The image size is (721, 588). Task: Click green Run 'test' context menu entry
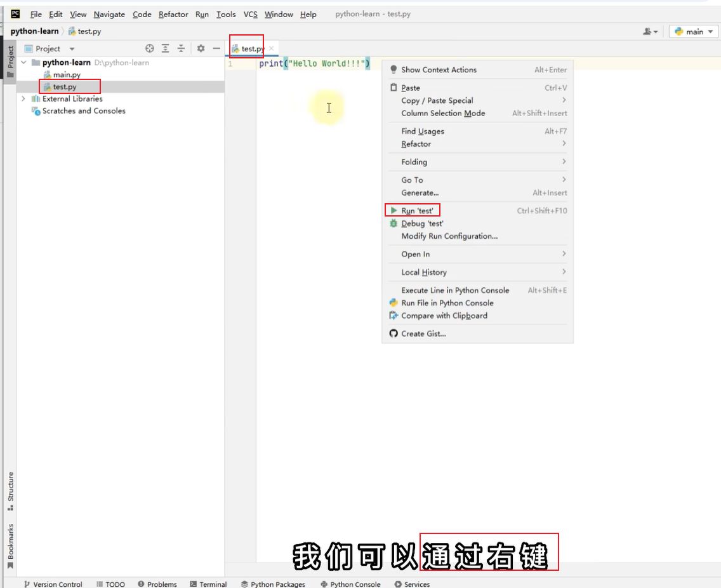[417, 211]
